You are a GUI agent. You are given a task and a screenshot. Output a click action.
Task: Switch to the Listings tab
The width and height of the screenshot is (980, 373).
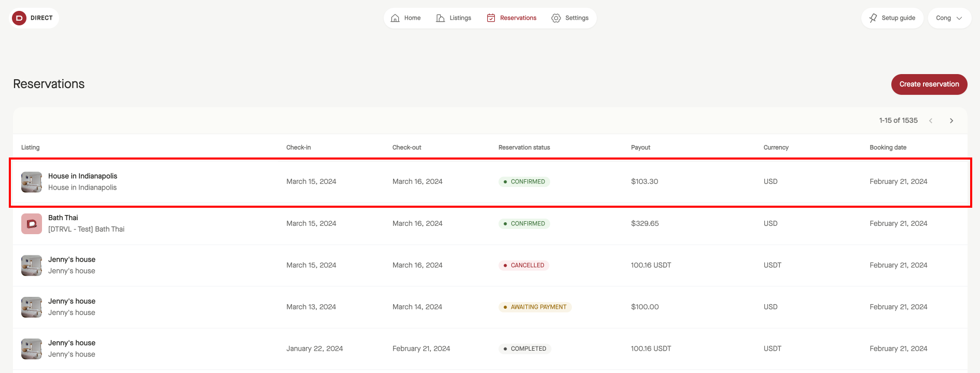454,18
